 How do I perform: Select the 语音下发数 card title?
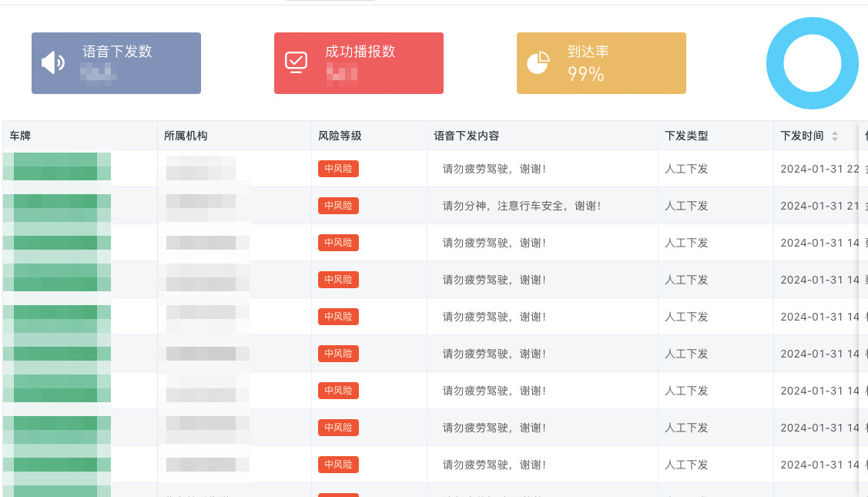click(x=117, y=52)
